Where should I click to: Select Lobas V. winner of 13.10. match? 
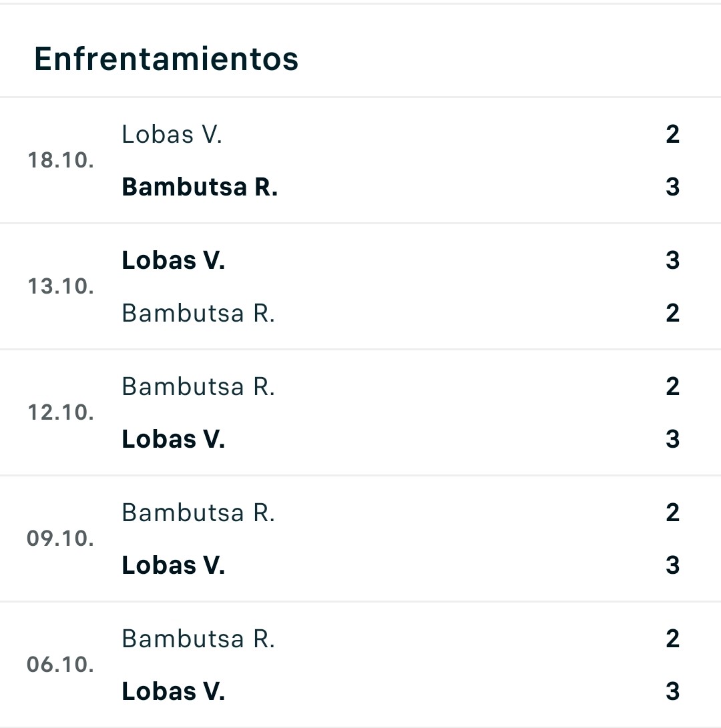click(174, 260)
